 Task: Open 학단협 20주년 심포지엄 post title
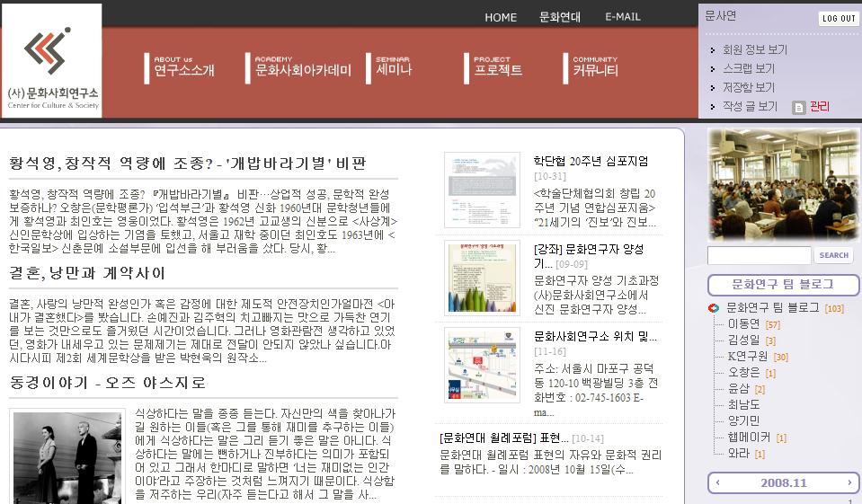tap(591, 161)
